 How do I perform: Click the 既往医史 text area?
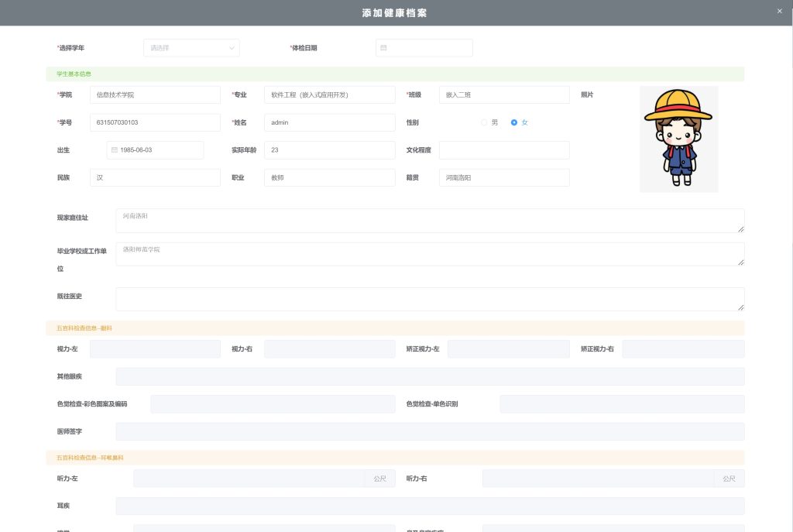430,300
